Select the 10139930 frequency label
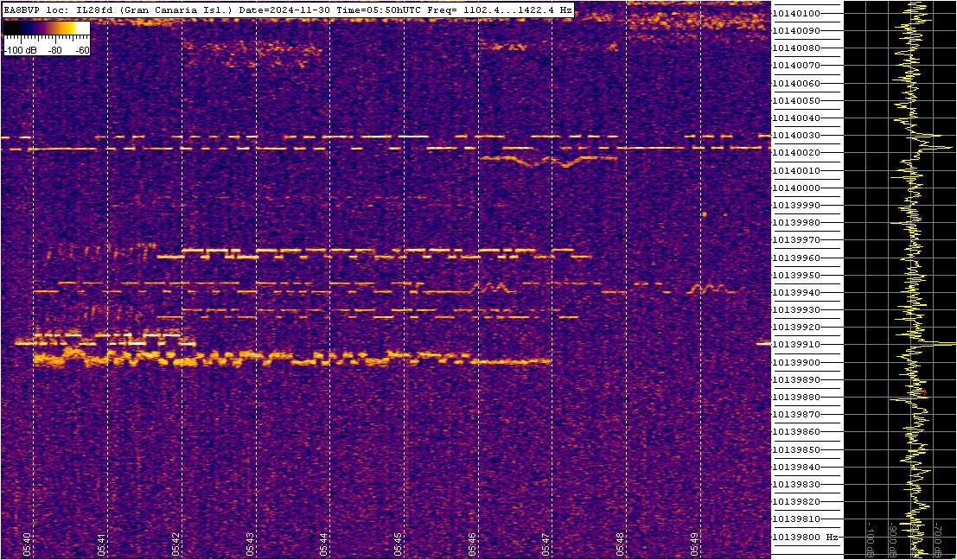The image size is (957, 560). pyautogui.click(x=796, y=310)
